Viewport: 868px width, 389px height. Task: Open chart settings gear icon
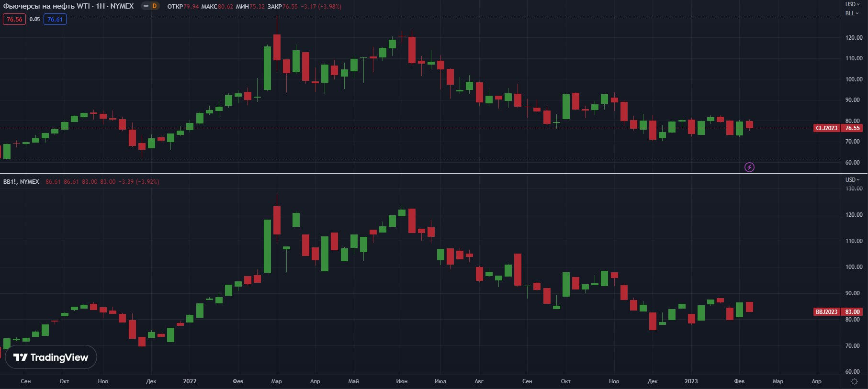point(855,381)
